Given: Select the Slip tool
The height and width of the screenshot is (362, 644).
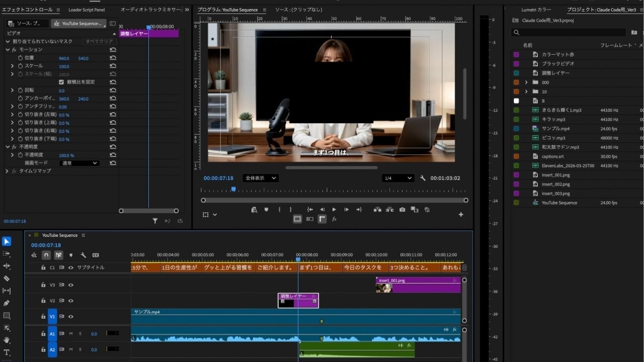Looking at the screenshot, I should (7, 291).
